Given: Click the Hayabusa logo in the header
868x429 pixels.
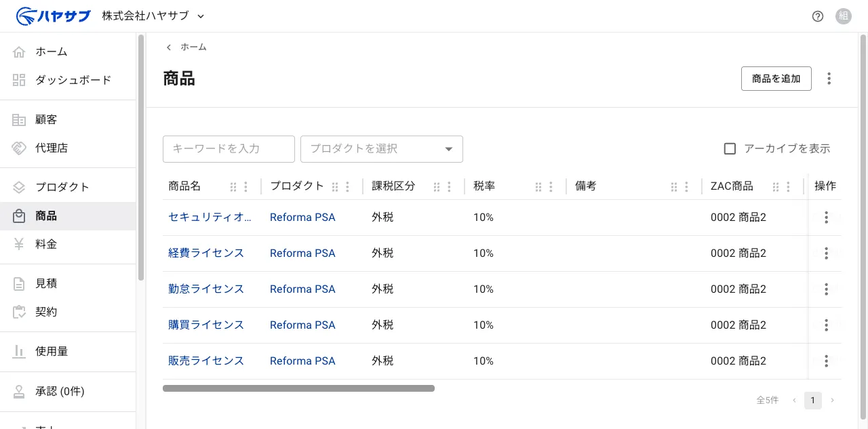Looking at the screenshot, I should tap(53, 16).
